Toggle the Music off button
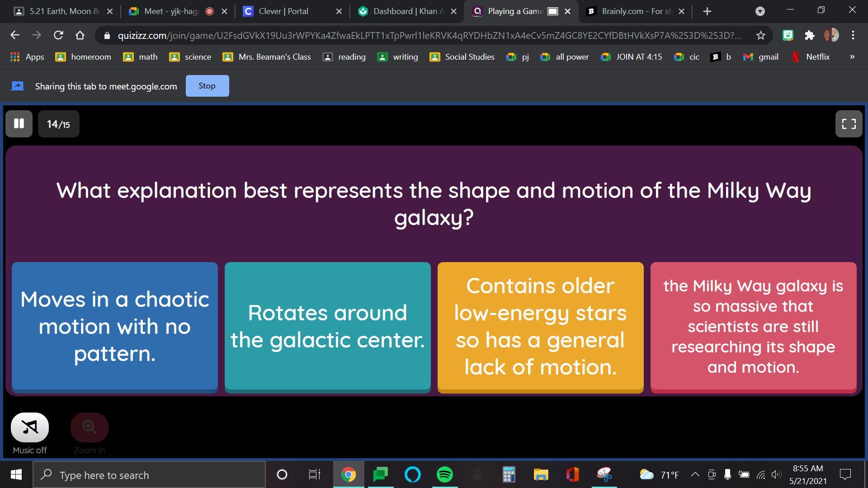 pos(30,427)
